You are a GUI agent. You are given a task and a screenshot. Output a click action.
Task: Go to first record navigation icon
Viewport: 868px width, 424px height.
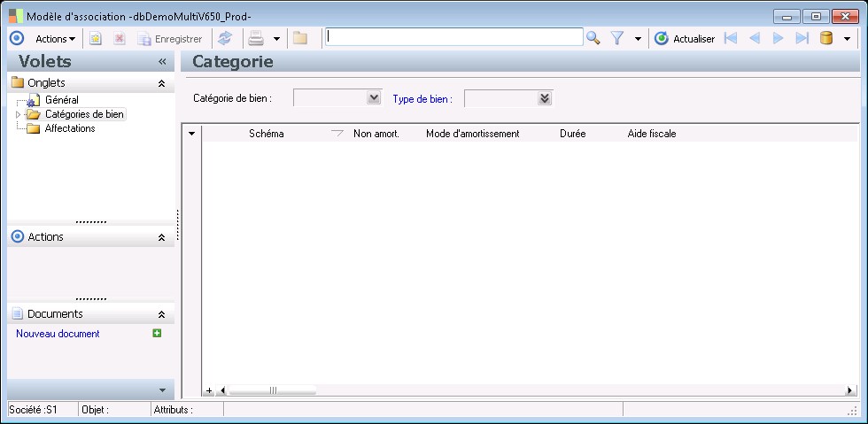point(731,38)
